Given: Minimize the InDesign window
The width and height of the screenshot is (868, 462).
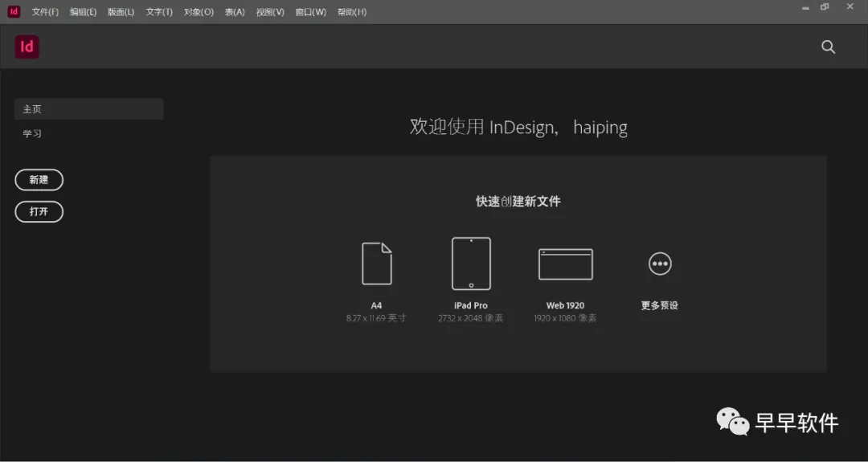Looking at the screenshot, I should coord(805,8).
